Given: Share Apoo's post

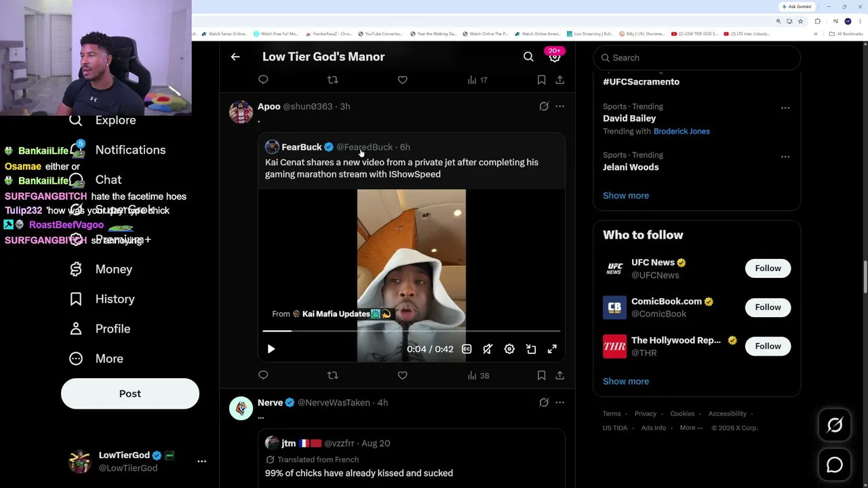Looking at the screenshot, I should [x=559, y=375].
